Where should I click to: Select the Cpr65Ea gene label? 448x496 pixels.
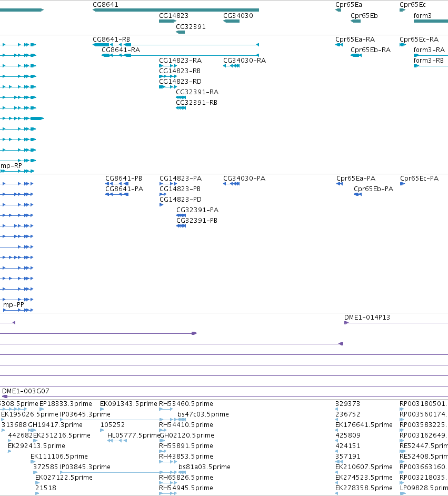tap(349, 5)
